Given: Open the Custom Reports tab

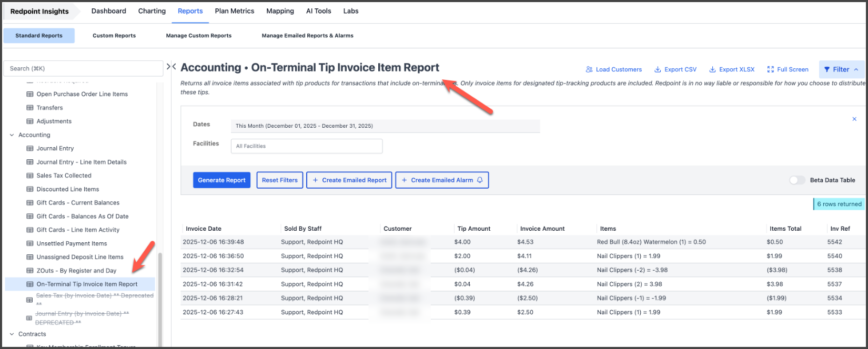Looking at the screenshot, I should (x=114, y=36).
